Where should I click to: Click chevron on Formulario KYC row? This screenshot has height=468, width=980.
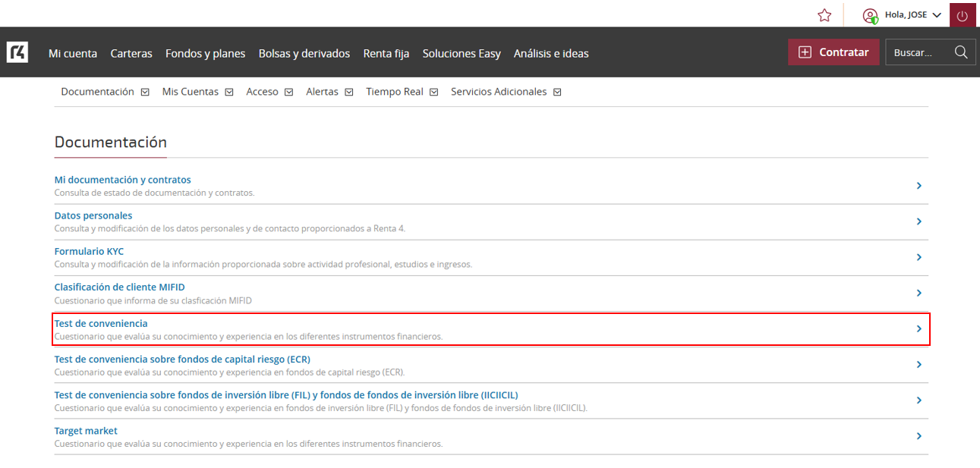919,257
